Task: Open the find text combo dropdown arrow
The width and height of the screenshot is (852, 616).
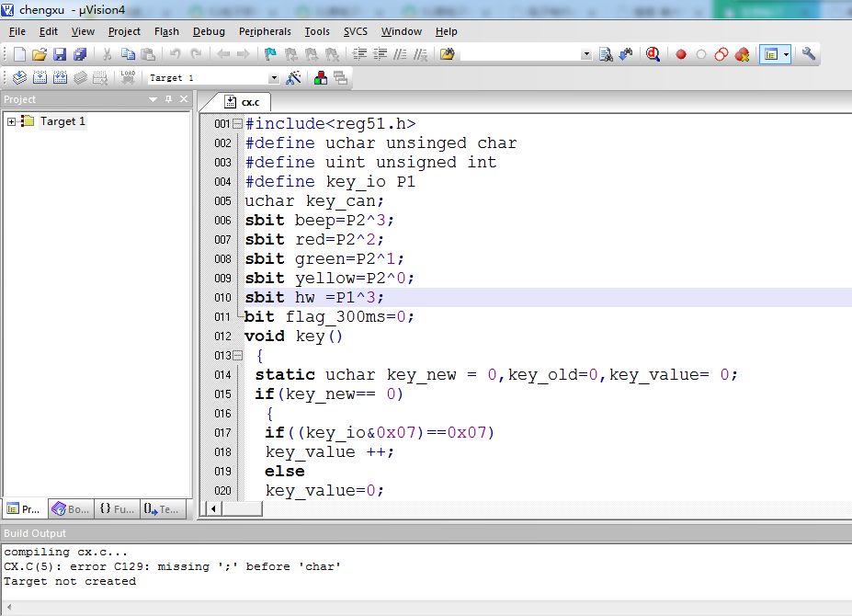Action: tap(586, 54)
